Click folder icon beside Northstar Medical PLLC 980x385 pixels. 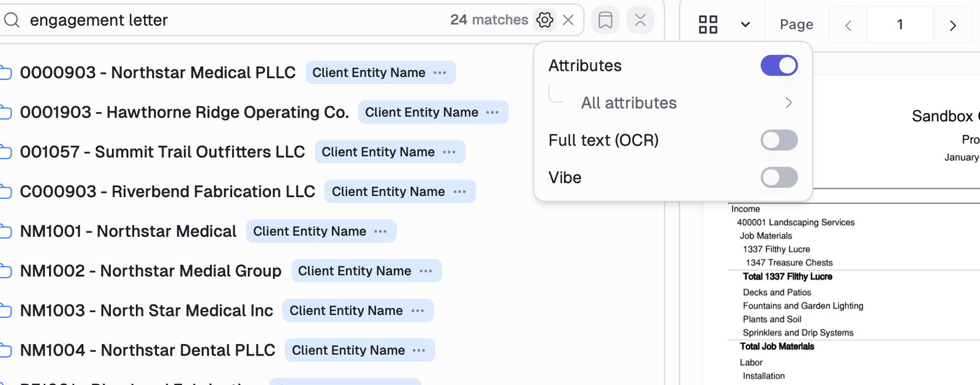tap(6, 73)
